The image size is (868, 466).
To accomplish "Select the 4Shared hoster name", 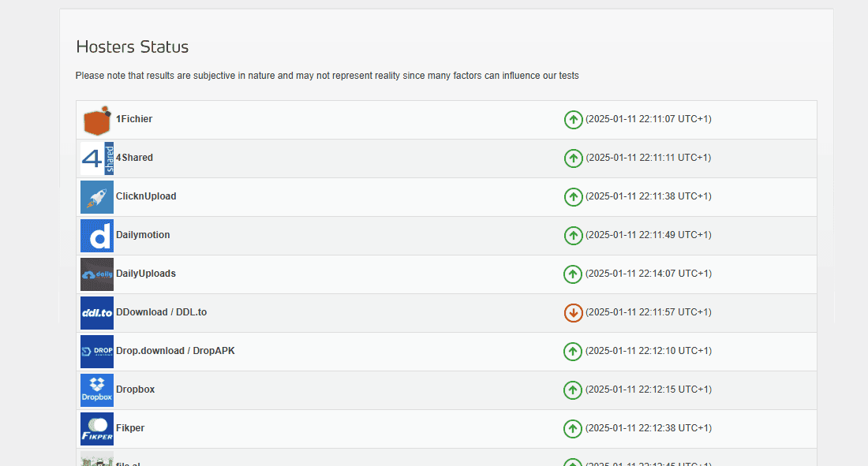I will [x=134, y=158].
